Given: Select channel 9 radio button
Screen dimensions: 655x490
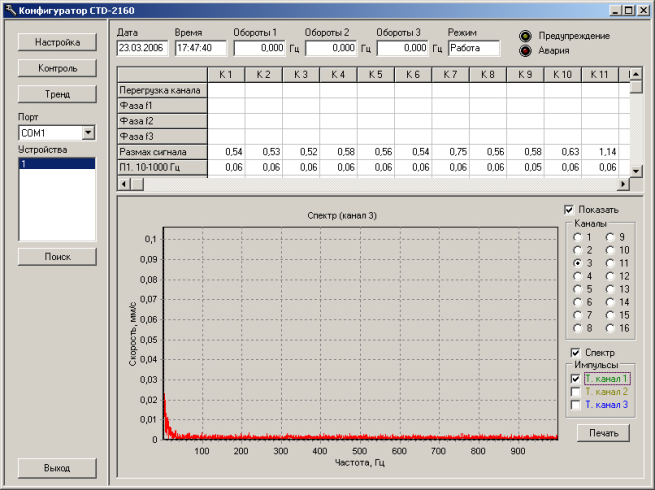Looking at the screenshot, I should point(611,237).
